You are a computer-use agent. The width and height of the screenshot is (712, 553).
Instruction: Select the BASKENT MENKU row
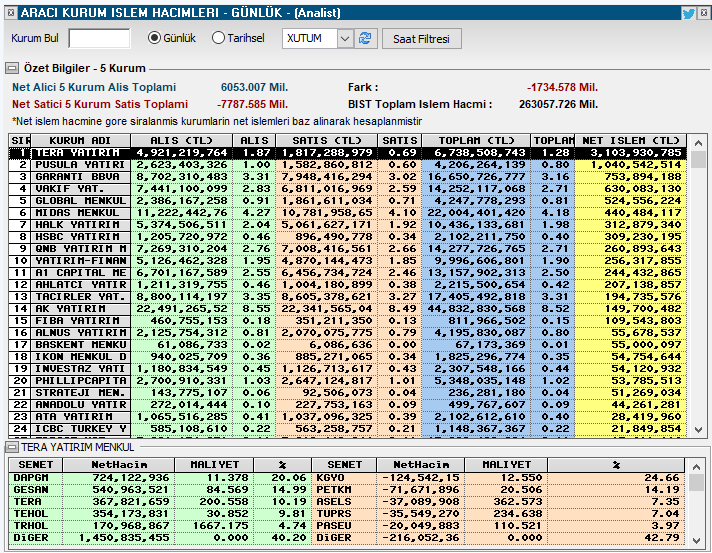pyautogui.click(x=347, y=345)
